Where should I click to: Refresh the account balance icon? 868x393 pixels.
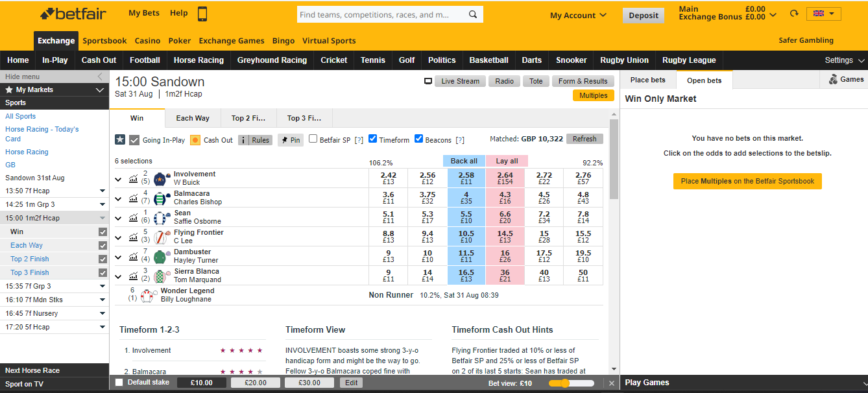point(794,14)
